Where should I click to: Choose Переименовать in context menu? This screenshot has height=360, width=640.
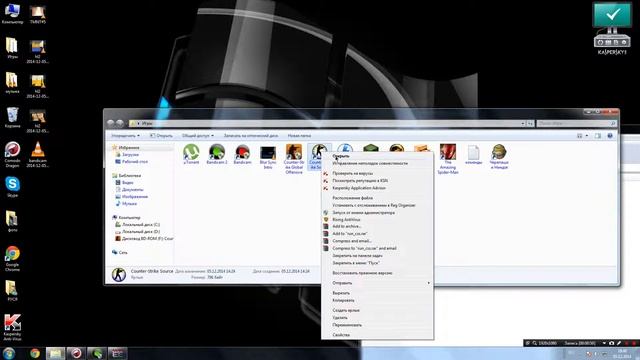point(378,325)
